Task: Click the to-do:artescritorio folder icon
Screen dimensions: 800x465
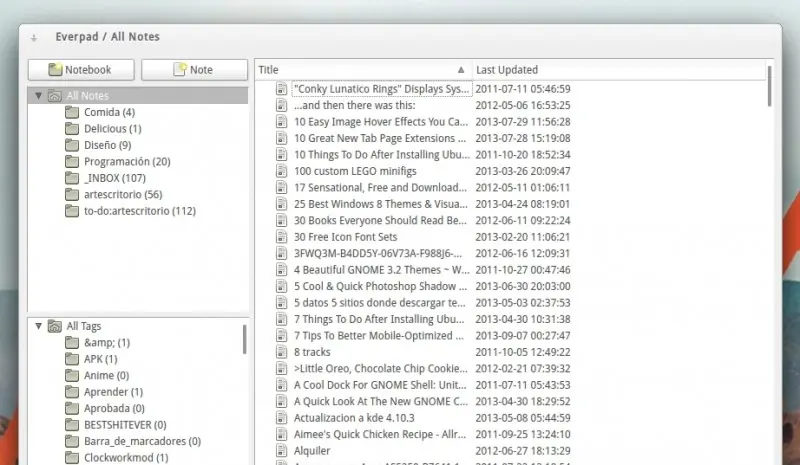Action: tap(72, 211)
